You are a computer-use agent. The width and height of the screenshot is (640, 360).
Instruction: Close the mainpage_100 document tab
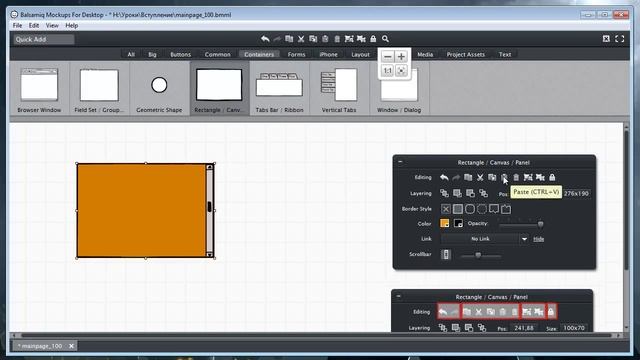(71, 346)
